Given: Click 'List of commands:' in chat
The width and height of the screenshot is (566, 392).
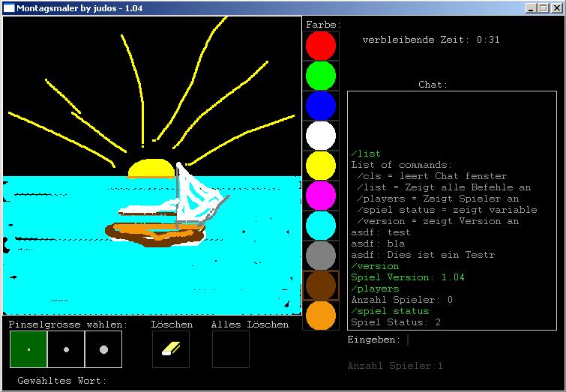Looking at the screenshot, I should [401, 165].
